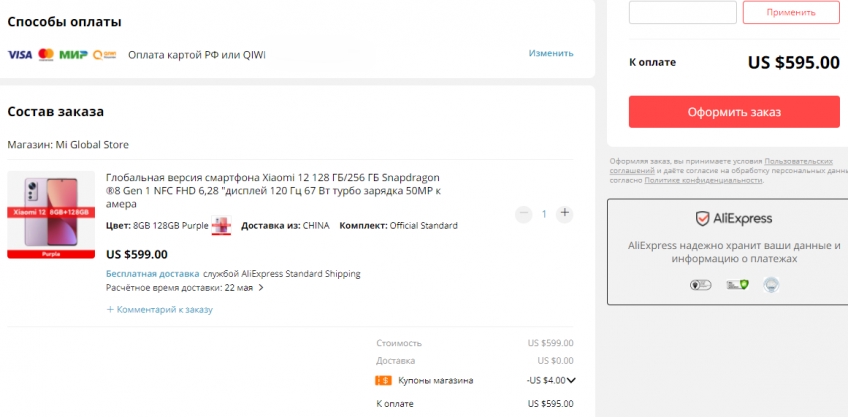Image resolution: width=848 pixels, height=417 pixels.
Task: Click the Расчётное время доставки: 22 мая text
Action: pyautogui.click(x=179, y=288)
